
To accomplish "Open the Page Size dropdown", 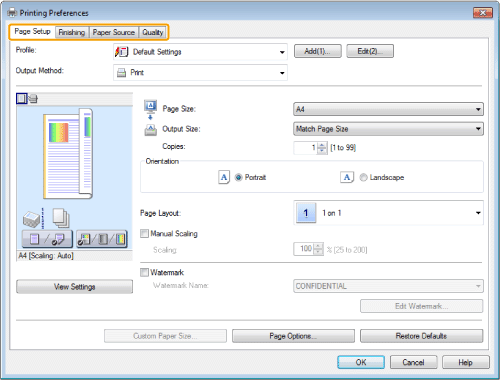I will click(x=388, y=109).
